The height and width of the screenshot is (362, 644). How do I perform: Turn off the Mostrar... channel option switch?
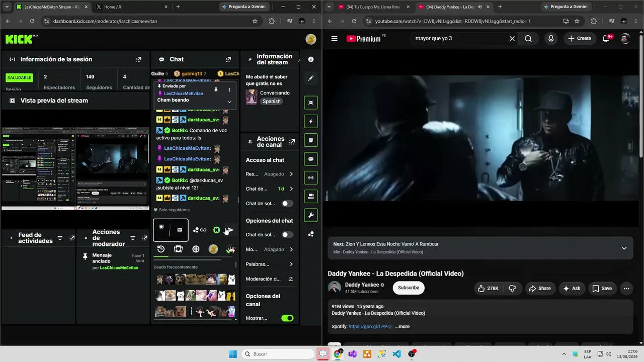(x=287, y=318)
